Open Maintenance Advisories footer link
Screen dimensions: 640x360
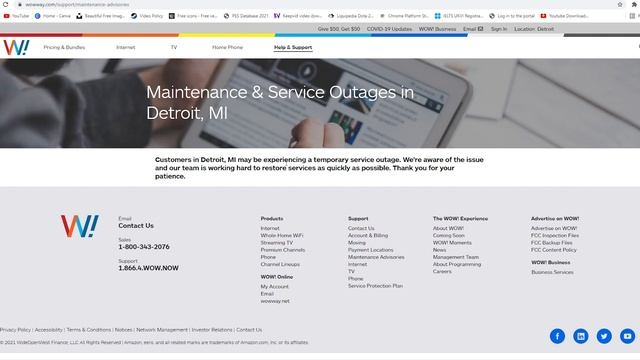[x=376, y=257]
